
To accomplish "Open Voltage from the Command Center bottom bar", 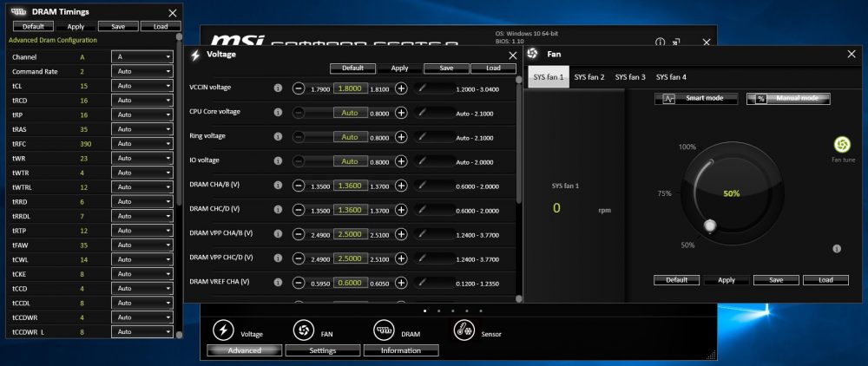I will [x=224, y=330].
